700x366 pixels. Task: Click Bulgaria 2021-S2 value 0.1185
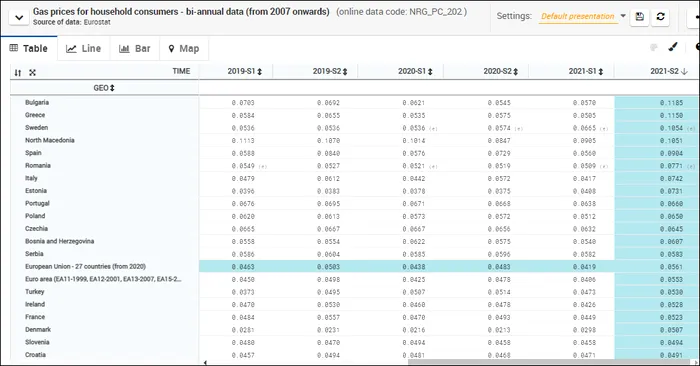pos(671,103)
